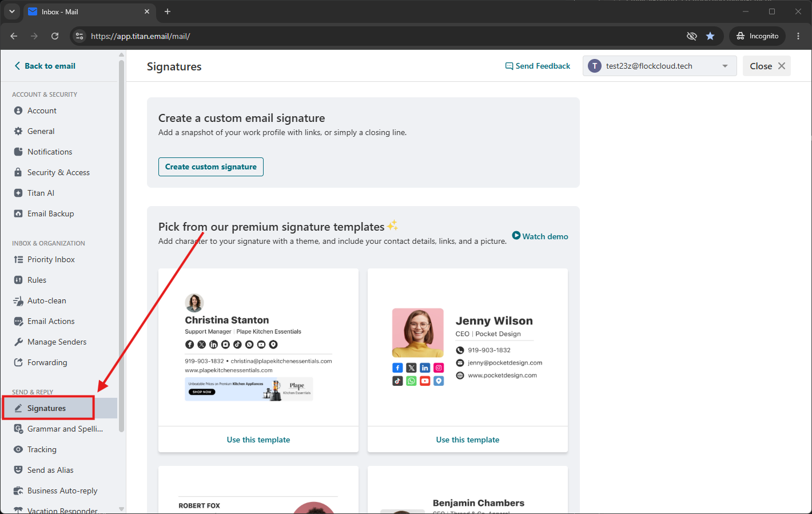Go to Manage Senders settings
Screen dimensions: 812x514
click(x=59, y=342)
